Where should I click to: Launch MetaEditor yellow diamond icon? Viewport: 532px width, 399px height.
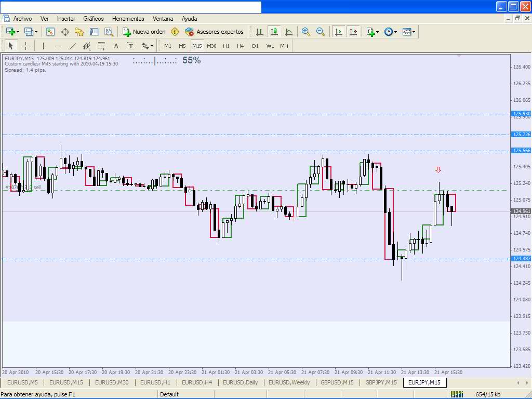[x=175, y=32]
